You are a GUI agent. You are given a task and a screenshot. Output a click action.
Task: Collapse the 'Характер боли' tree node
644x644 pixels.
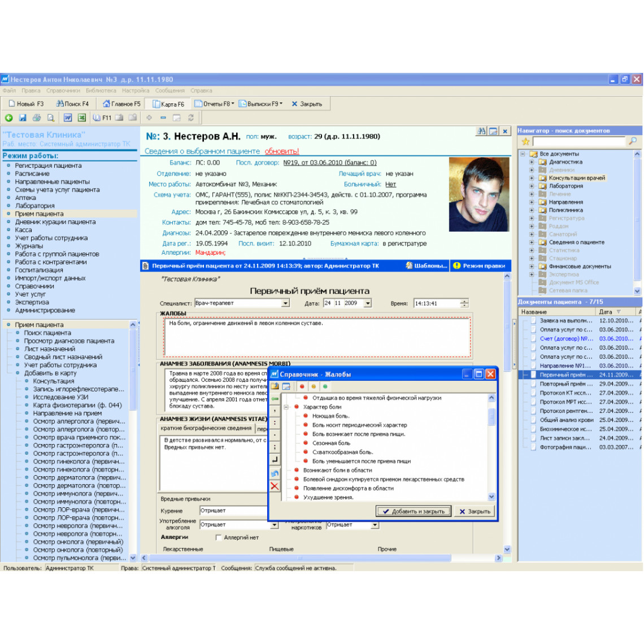286,407
